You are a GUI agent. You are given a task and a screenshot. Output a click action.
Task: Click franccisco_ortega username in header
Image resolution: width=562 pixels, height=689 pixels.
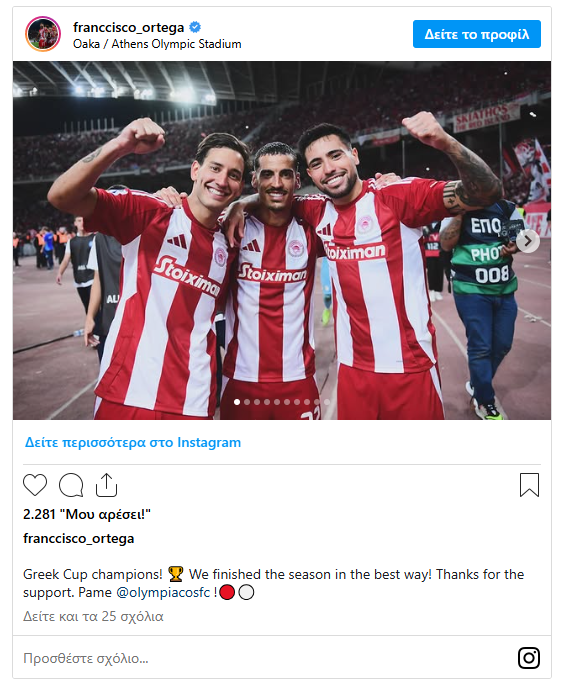click(x=128, y=27)
